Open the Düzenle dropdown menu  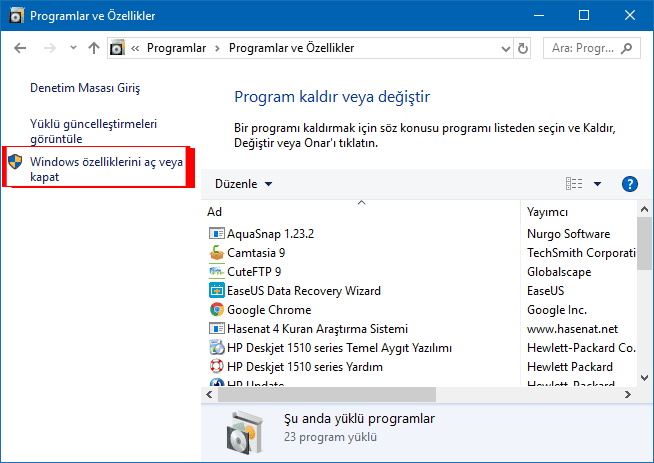pyautogui.click(x=243, y=184)
